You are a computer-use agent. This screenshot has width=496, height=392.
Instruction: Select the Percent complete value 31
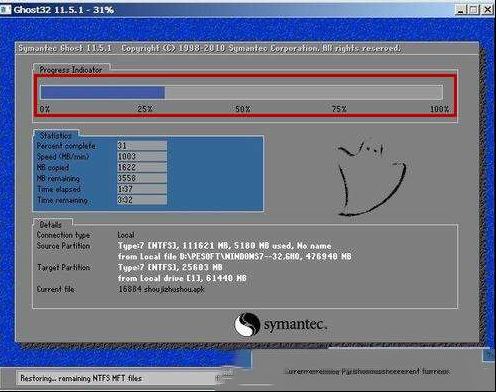(142, 146)
